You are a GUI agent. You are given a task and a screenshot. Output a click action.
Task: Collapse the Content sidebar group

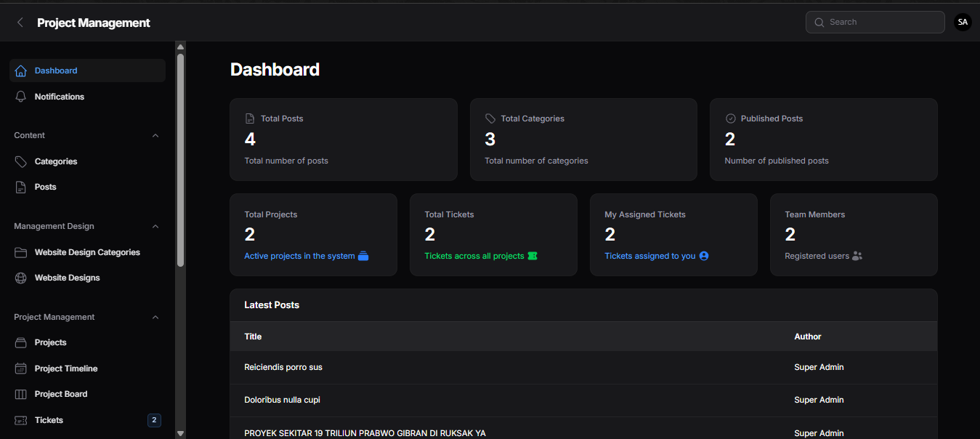155,136
